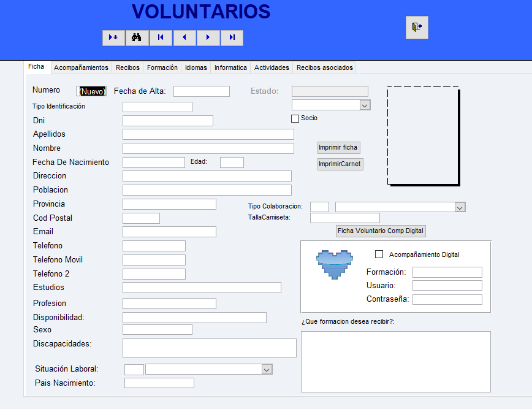Go to the first record
The width and height of the screenshot is (532, 409).
pos(161,38)
